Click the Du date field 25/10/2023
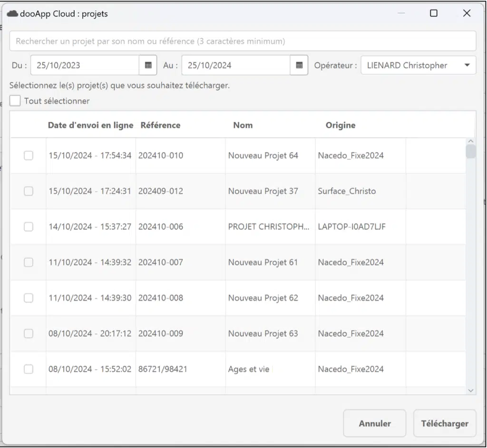Viewport: 487px width, 448px height. coord(85,65)
